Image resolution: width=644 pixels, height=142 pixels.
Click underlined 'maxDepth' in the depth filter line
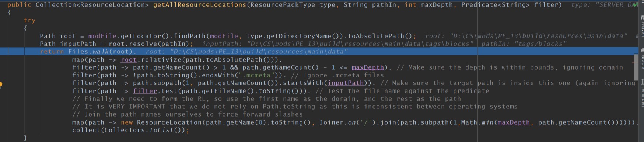tap(368, 67)
